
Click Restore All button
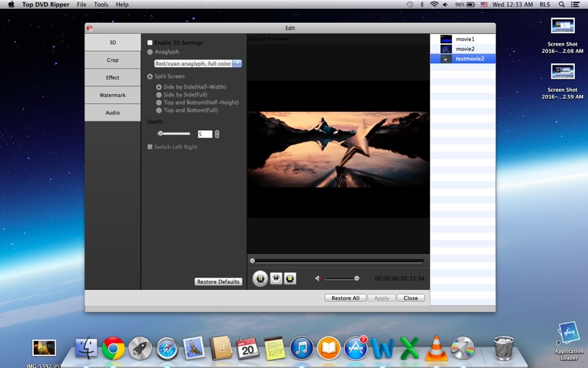pyautogui.click(x=345, y=298)
